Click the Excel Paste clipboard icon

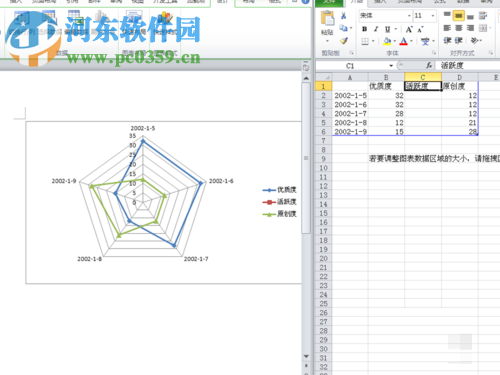327,18
